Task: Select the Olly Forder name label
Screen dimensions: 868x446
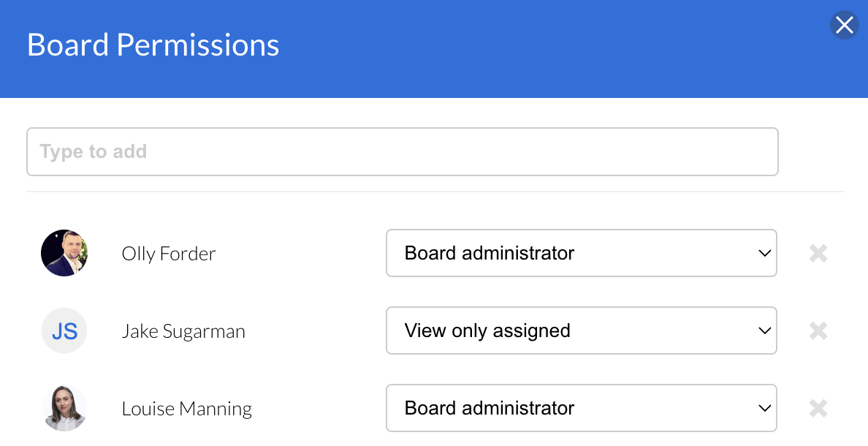Action: (x=169, y=254)
